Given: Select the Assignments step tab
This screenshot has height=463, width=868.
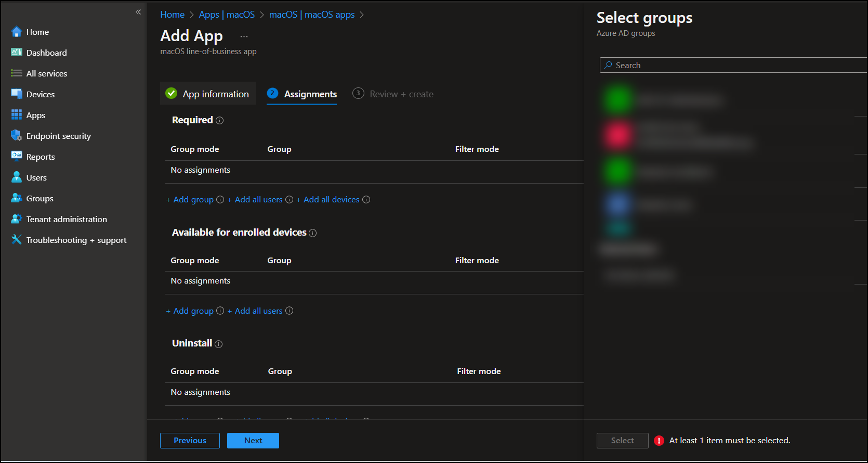Looking at the screenshot, I should (x=302, y=94).
